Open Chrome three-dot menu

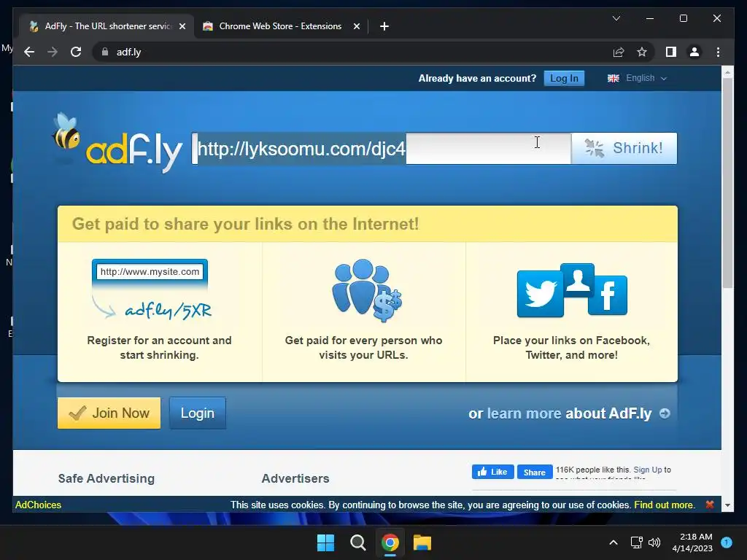coord(718,52)
